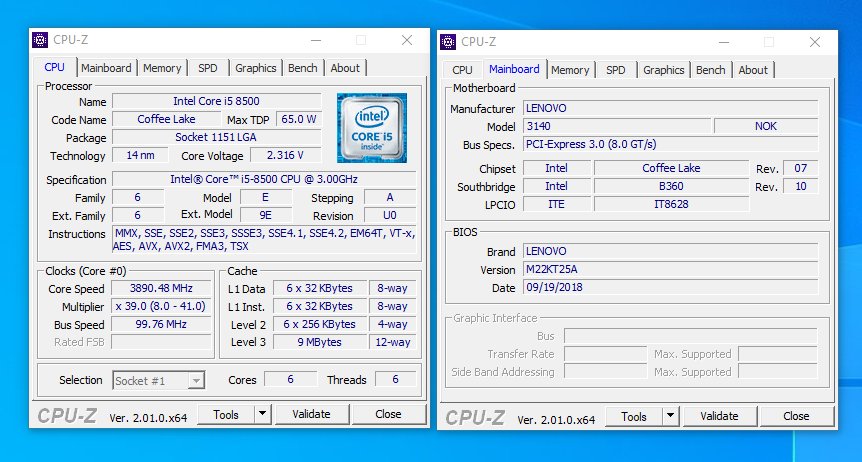Open the Socket #1 selection dropdown

pos(159,381)
